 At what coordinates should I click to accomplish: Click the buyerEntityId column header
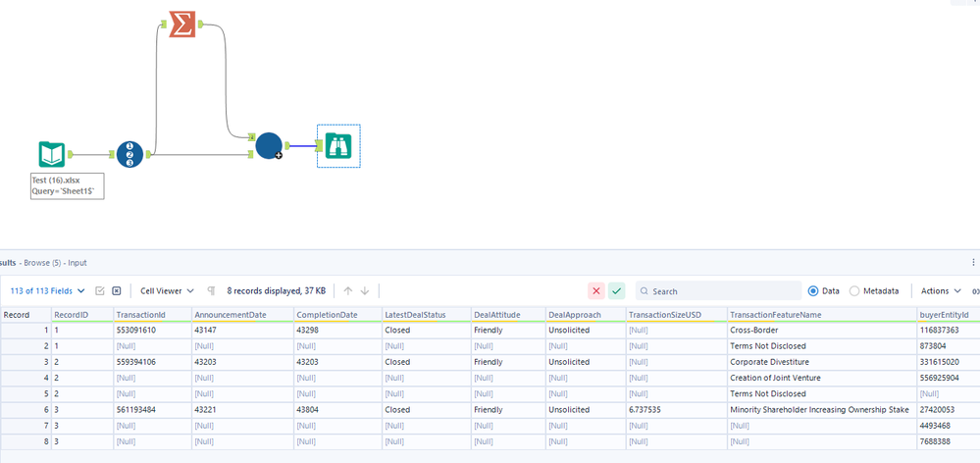point(949,314)
